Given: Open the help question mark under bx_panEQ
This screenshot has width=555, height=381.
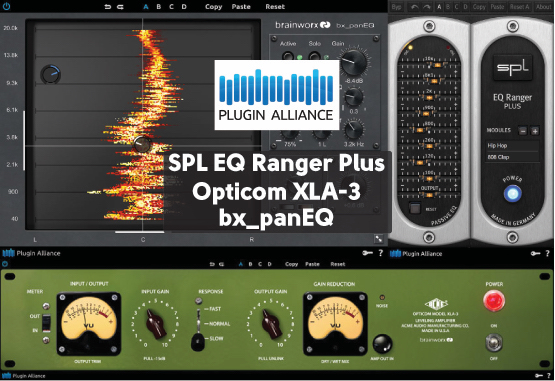Looking at the screenshot, I should click(381, 253).
